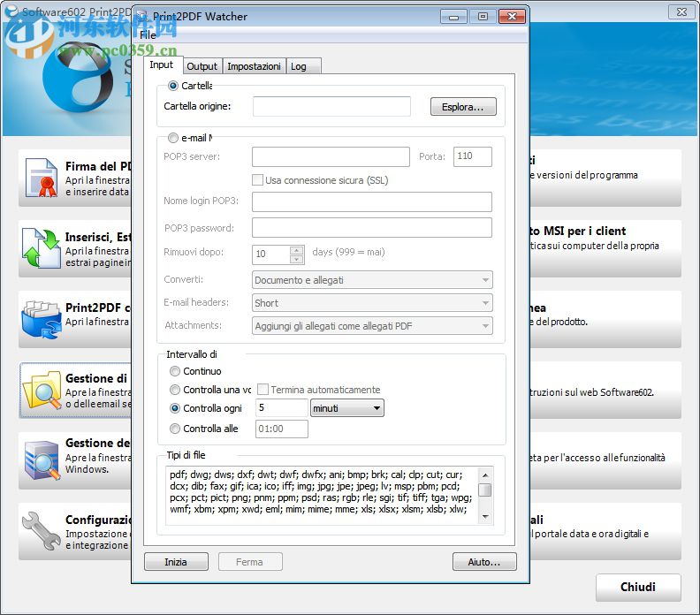
Task: Click the POP3 password field
Action: point(372,228)
